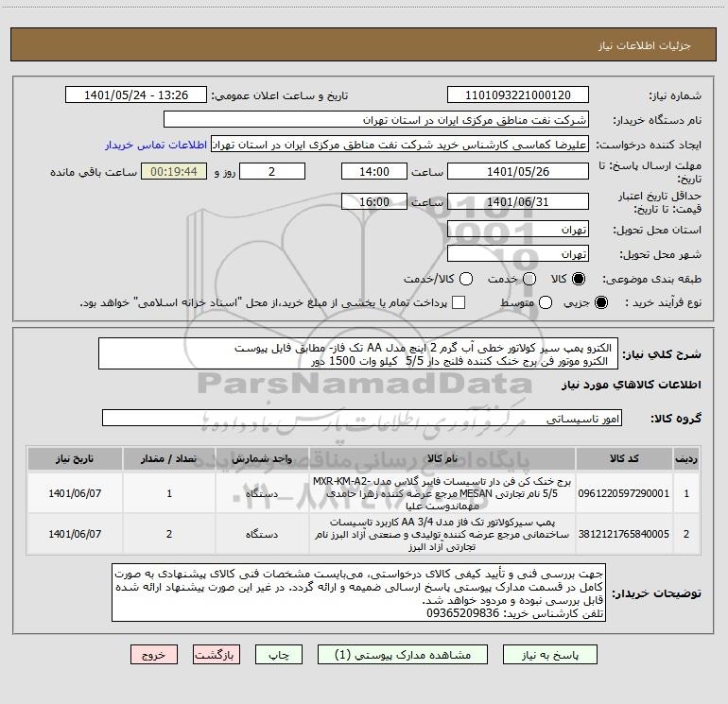Click date 1401/06/07 in row 2

click(75, 534)
